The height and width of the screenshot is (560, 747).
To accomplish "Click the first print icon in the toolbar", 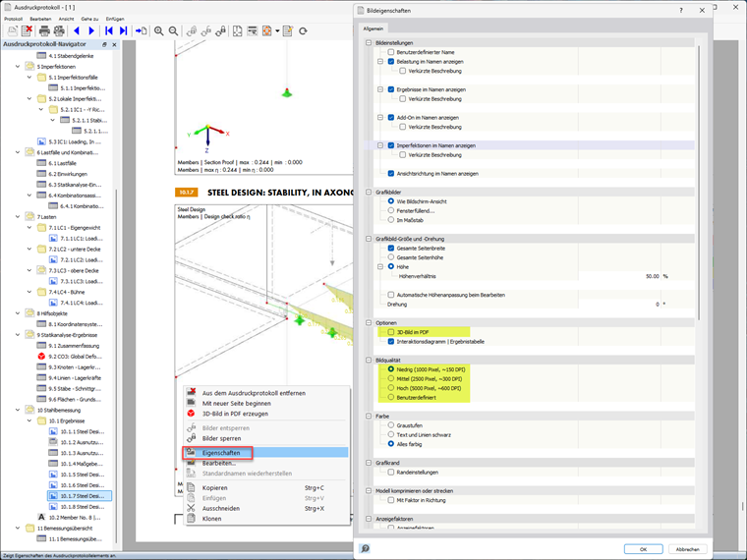I will [x=44, y=31].
